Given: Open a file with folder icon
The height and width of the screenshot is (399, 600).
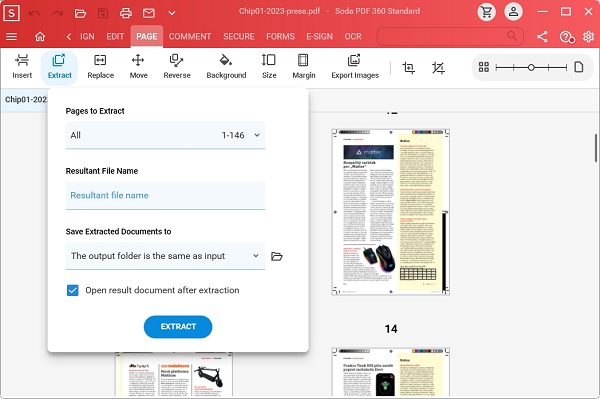Looking at the screenshot, I should click(80, 13).
